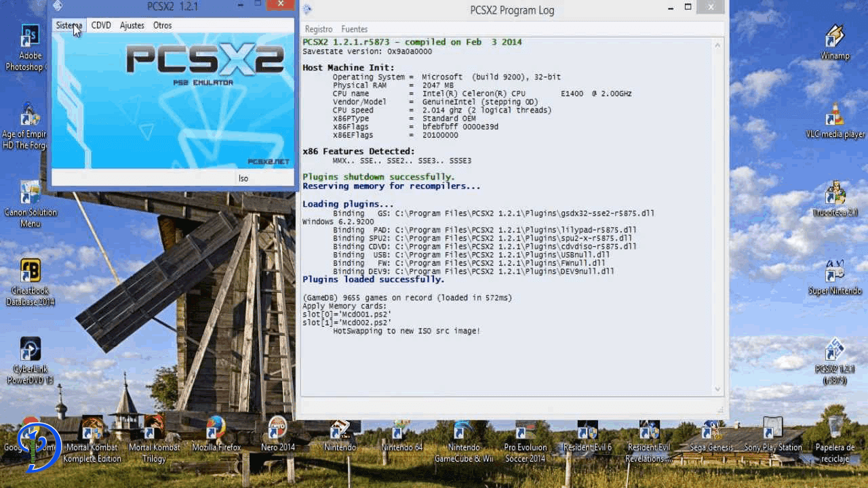Select the Age of Empires HD desktop icon
The width and height of the screenshot is (868, 488).
click(x=29, y=126)
